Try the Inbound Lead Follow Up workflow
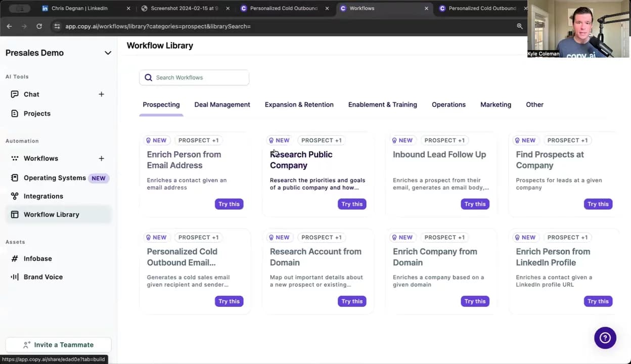The width and height of the screenshot is (631, 364). pos(474,204)
